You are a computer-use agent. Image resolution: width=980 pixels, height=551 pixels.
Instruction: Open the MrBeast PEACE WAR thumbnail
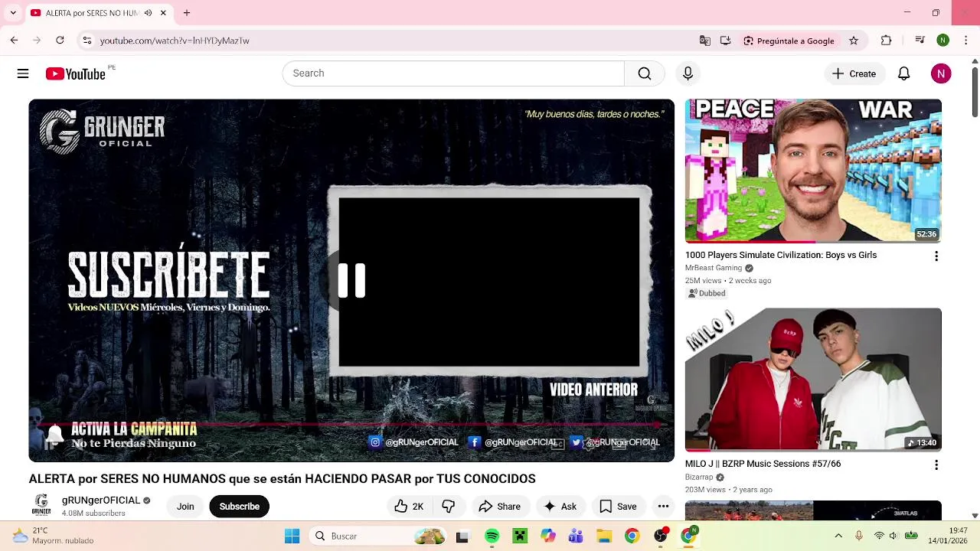click(x=813, y=171)
